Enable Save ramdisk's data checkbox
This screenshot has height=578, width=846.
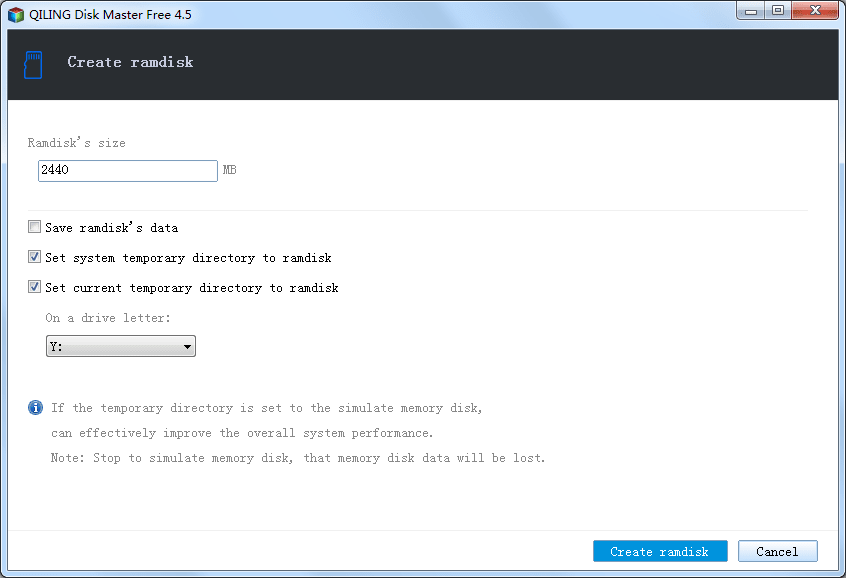point(35,227)
